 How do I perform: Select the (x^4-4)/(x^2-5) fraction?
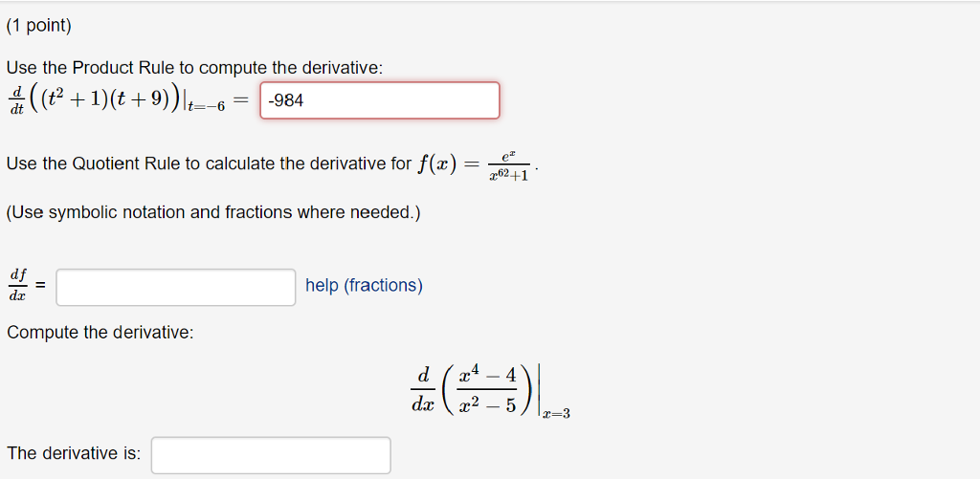coord(487,390)
